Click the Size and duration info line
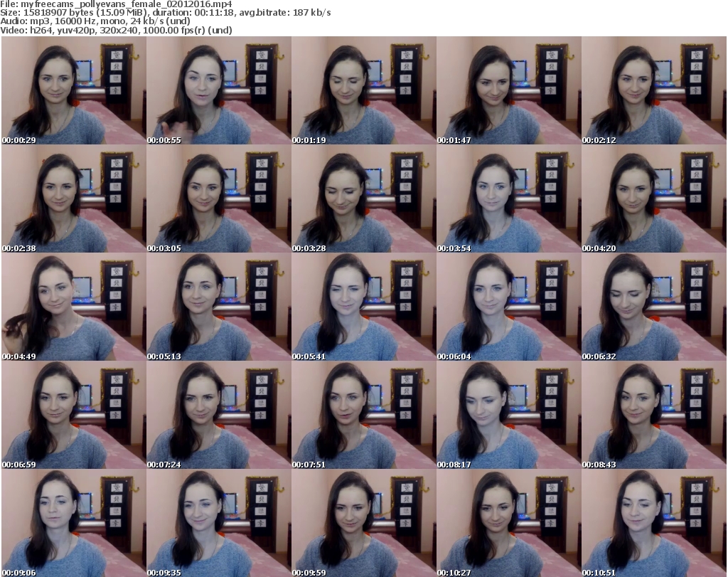 pyautogui.click(x=165, y=13)
